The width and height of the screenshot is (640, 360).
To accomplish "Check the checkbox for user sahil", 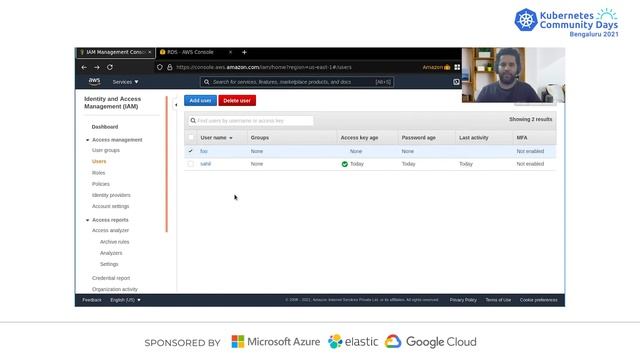I will pyautogui.click(x=191, y=164).
